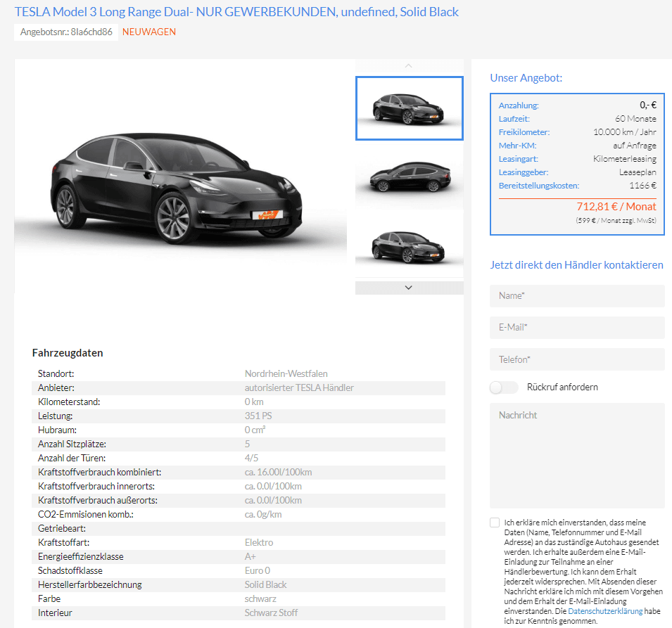Image resolution: width=672 pixels, height=628 pixels.
Task: Select the third car thumbnail at the bottom
Action: click(410, 245)
